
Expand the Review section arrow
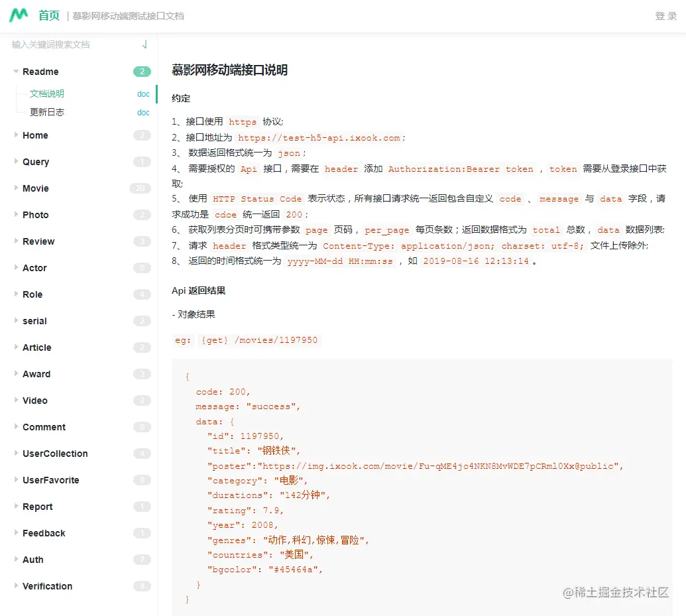(16, 241)
